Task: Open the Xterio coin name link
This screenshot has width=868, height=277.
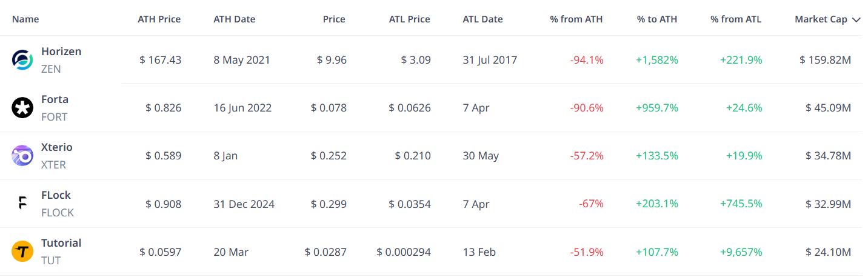Action: pos(57,147)
